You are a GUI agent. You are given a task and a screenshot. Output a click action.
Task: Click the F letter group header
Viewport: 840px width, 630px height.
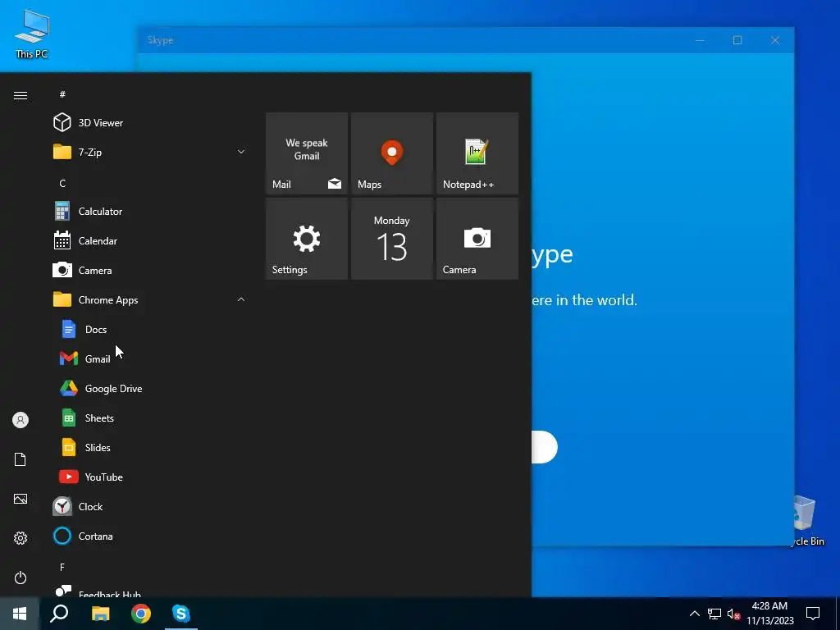click(x=62, y=567)
